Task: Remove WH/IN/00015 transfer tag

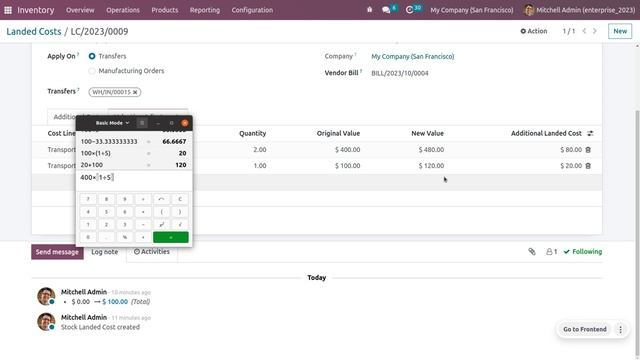Action: coord(135,92)
